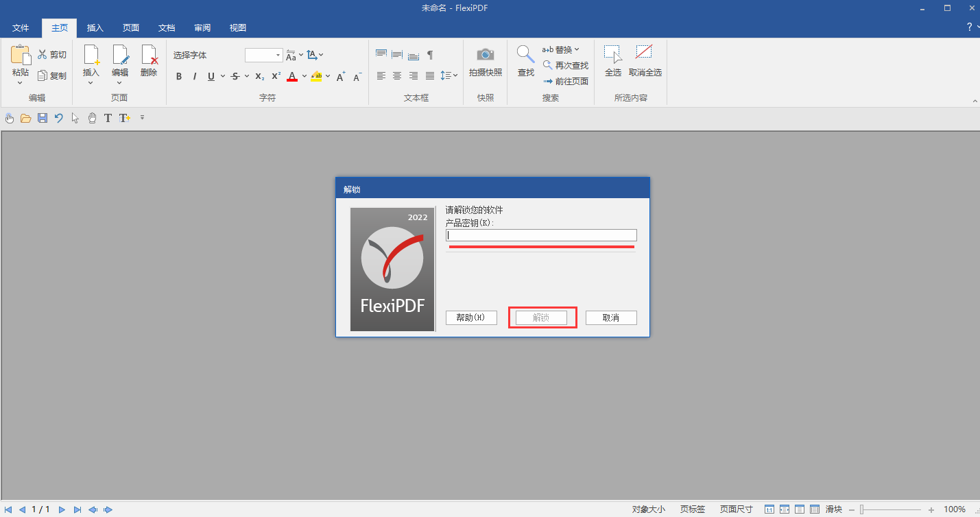Click the save disk icon in quick toolbar
This screenshot has height=517, width=980.
tap(43, 118)
